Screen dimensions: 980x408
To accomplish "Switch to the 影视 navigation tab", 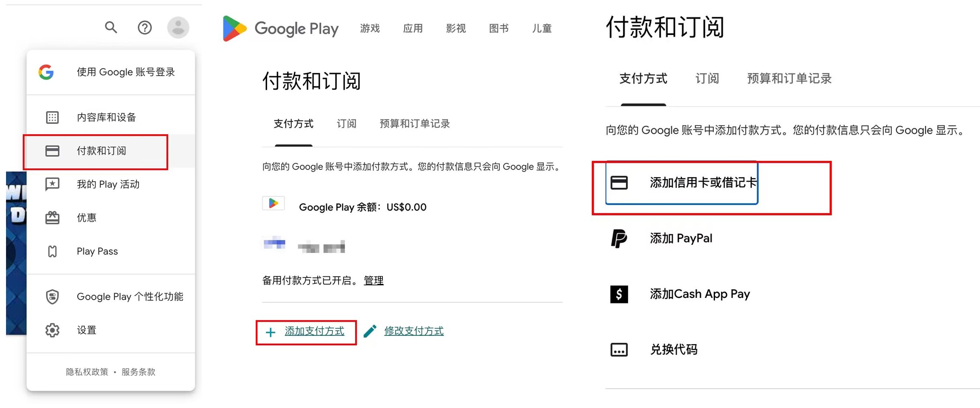I will tap(456, 29).
